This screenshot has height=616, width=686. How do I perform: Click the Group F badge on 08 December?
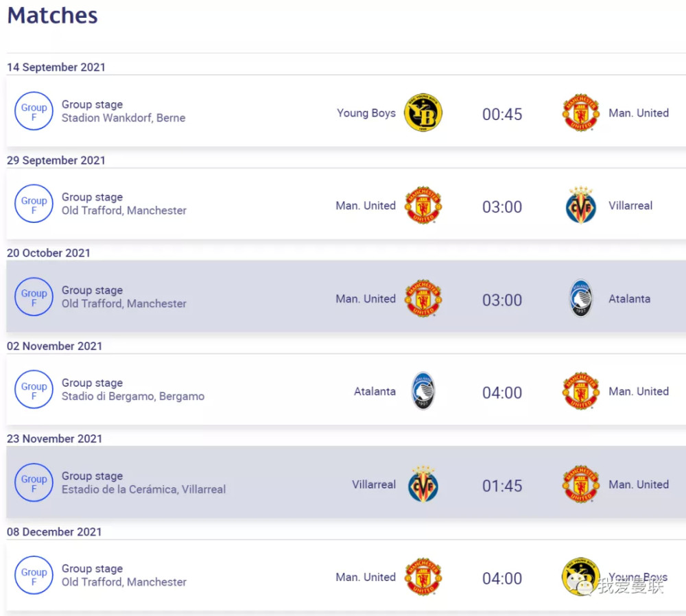34,576
